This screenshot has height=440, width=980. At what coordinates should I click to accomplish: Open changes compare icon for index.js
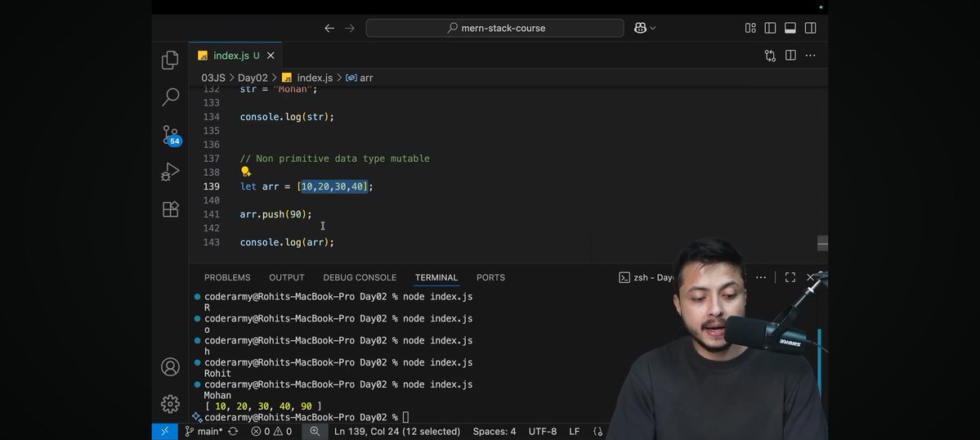click(770, 56)
